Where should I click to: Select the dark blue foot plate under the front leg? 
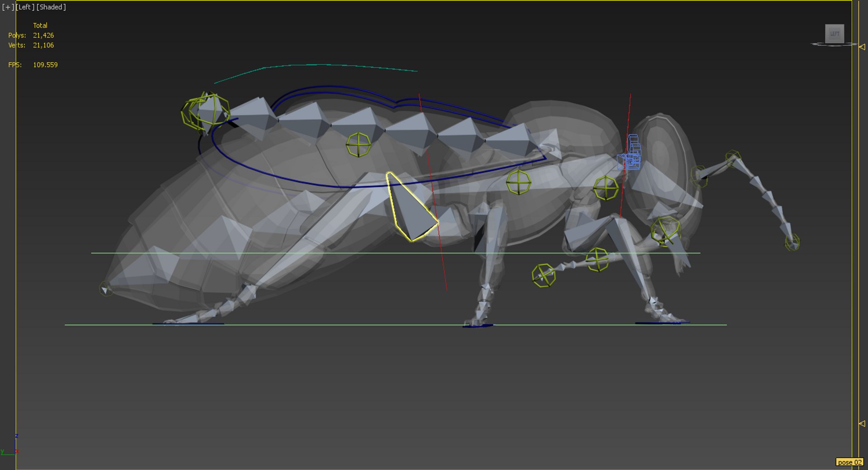click(x=662, y=323)
